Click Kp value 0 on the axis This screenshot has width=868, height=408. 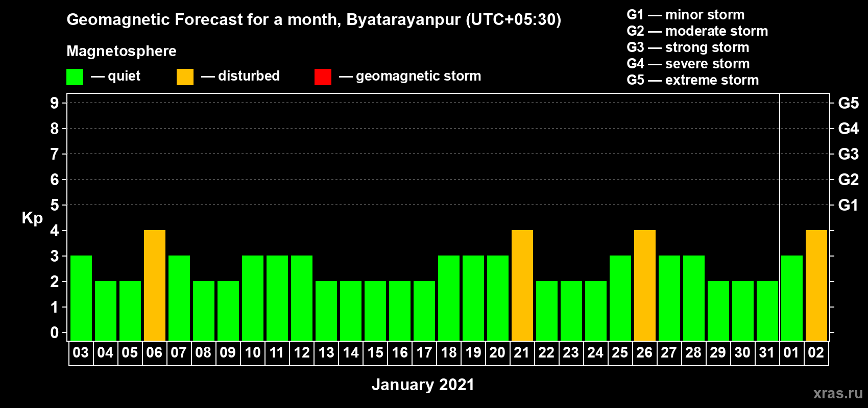pos(55,333)
